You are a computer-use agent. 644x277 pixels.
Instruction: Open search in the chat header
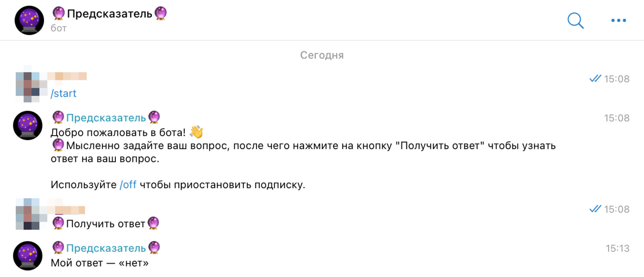575,21
